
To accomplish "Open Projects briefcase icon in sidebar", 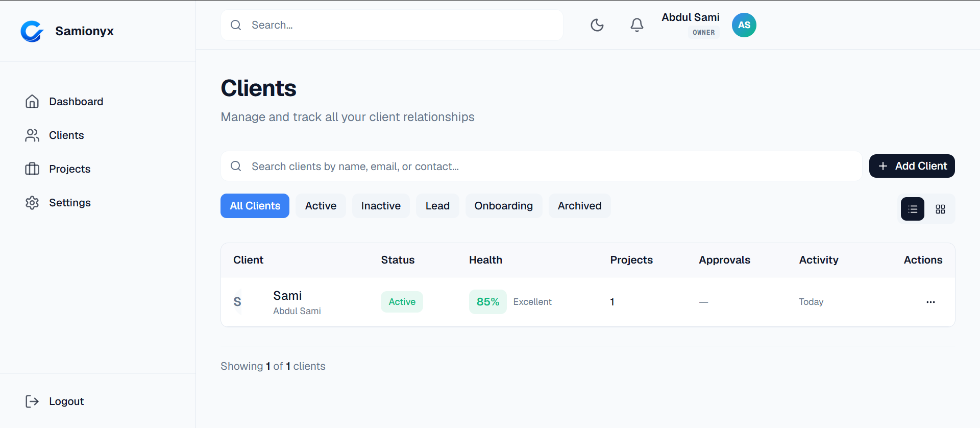I will coord(32,169).
